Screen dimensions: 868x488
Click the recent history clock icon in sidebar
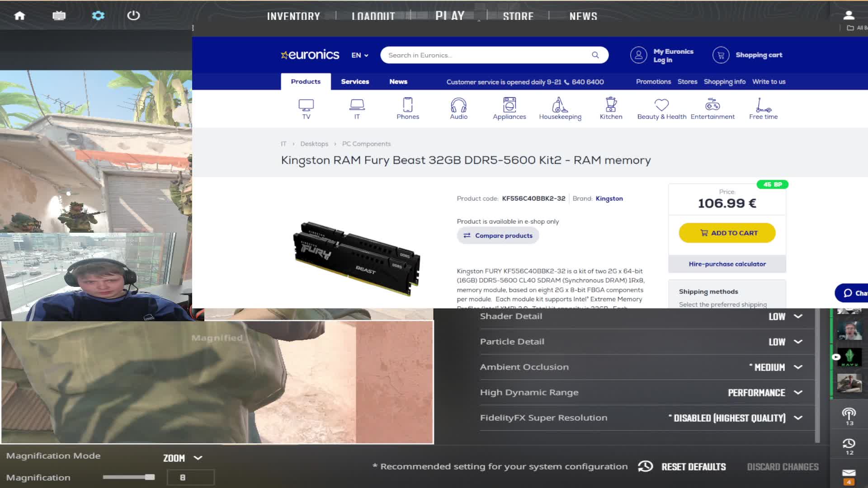click(849, 443)
